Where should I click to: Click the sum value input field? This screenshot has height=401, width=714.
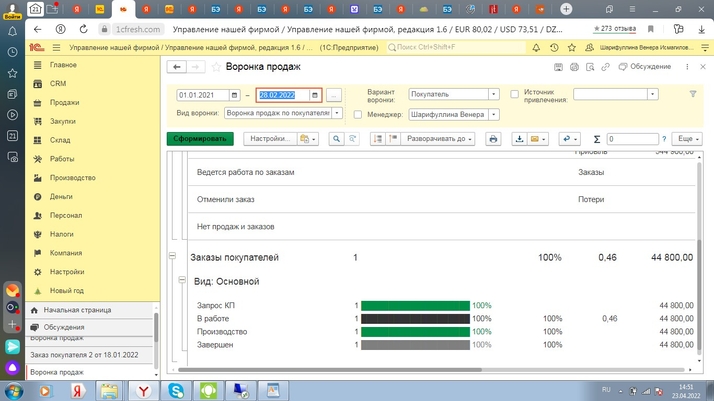(632, 139)
